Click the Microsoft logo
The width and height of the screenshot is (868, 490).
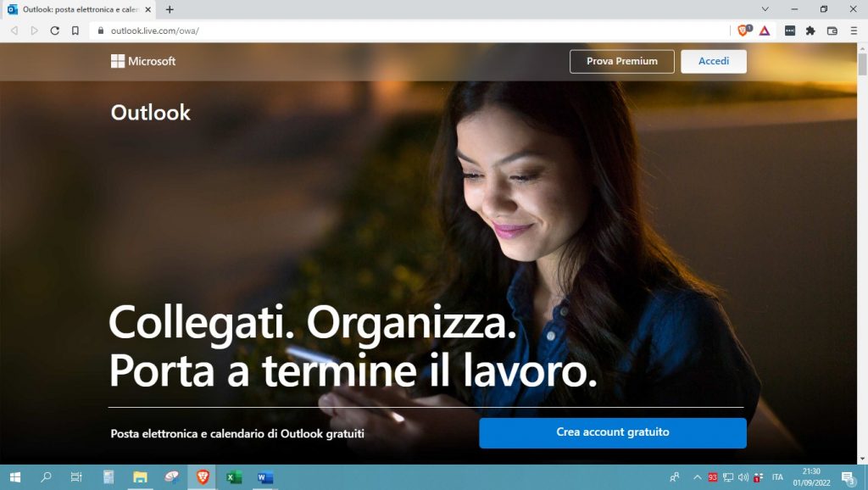pos(143,61)
